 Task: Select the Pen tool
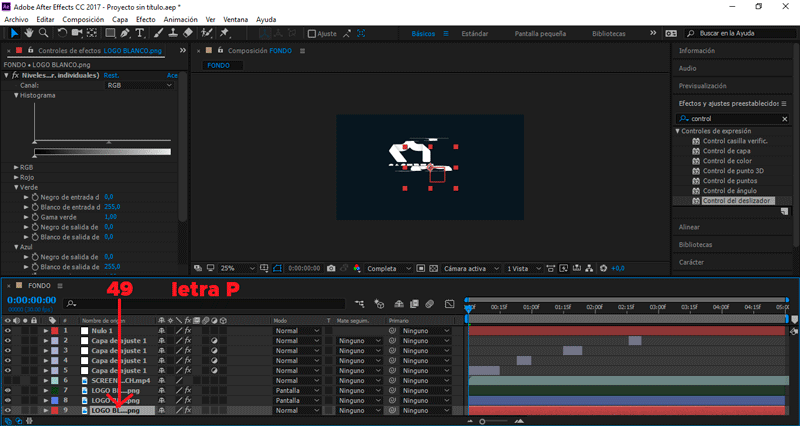(x=126, y=33)
